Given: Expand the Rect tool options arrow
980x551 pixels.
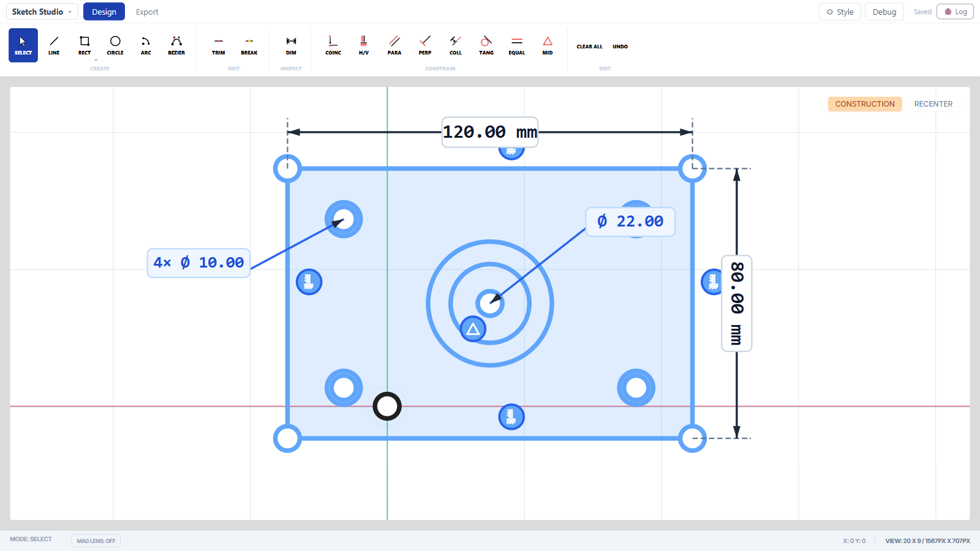Looking at the screenshot, I should 96,60.
